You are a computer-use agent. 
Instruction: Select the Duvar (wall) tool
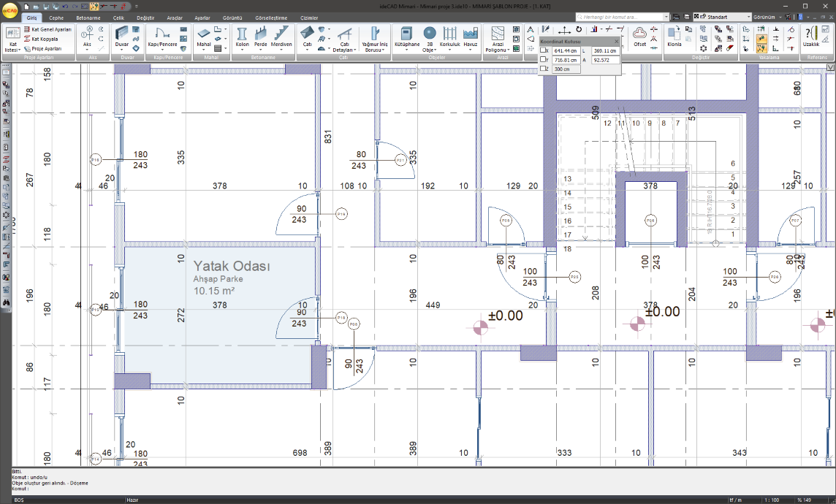pos(122,35)
